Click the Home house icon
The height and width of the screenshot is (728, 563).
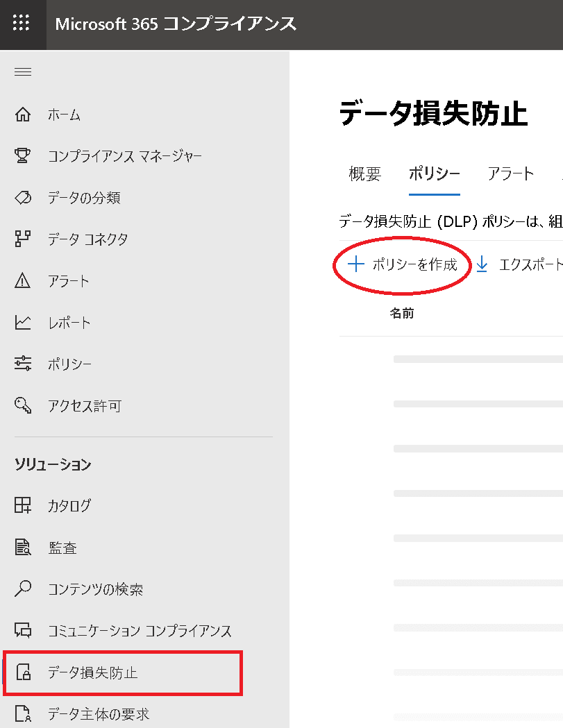tap(23, 115)
